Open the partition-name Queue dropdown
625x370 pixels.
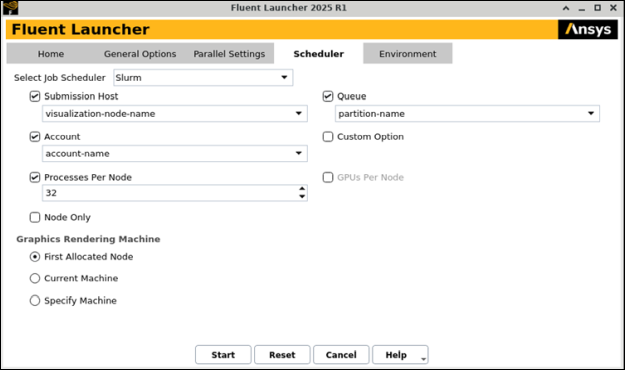467,114
